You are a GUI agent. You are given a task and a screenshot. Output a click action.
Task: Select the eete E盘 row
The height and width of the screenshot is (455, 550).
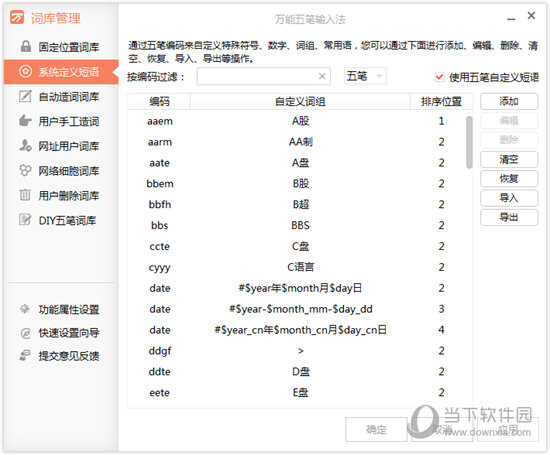(x=297, y=392)
